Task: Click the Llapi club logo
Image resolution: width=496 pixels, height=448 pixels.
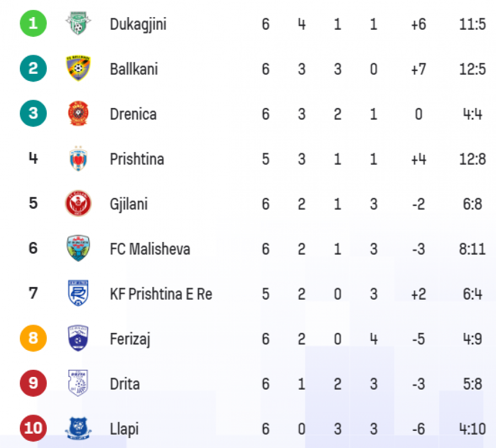Action: (78, 428)
